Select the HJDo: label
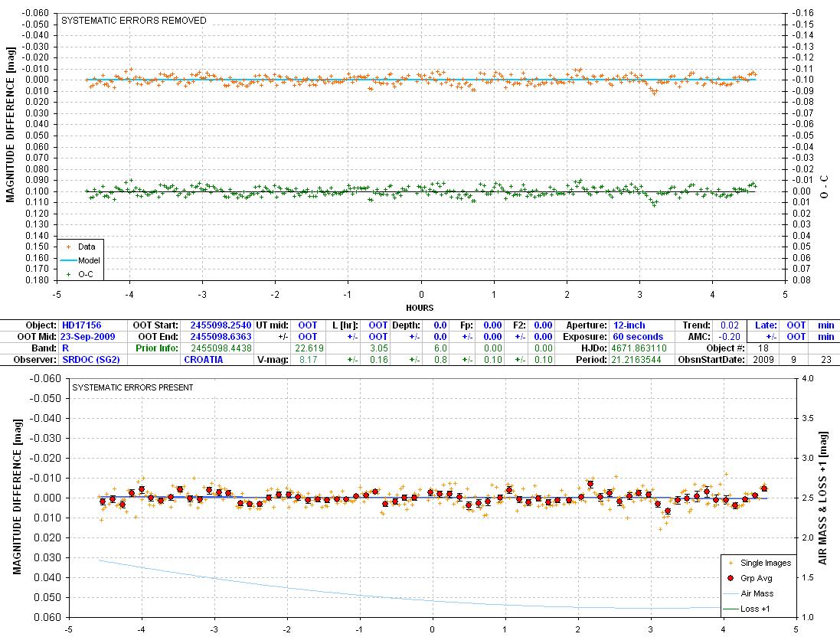 (595, 348)
